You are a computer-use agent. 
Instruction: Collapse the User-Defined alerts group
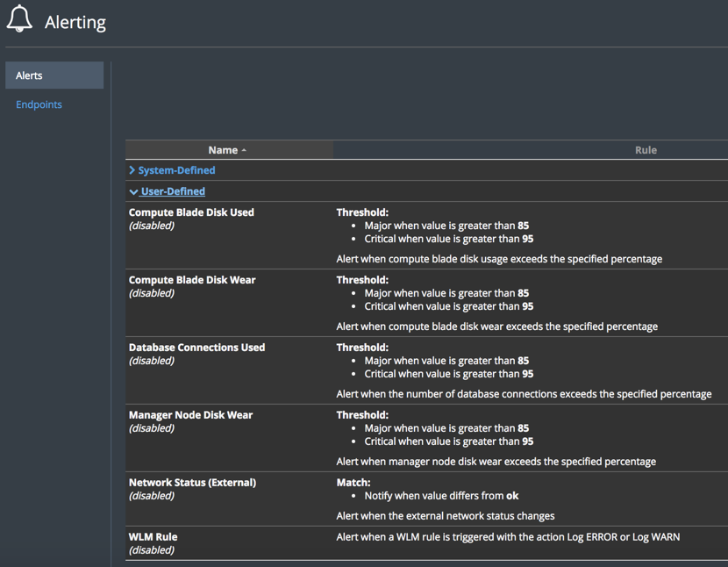pos(133,191)
